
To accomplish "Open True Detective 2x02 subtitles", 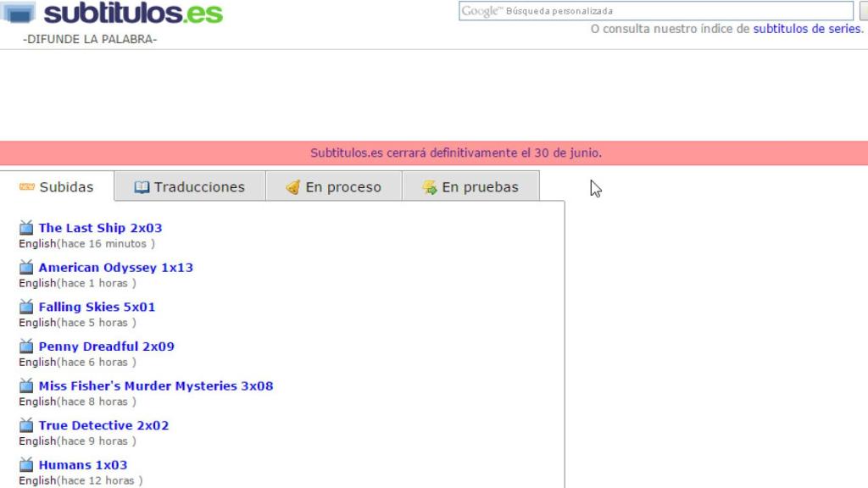I will point(103,425).
